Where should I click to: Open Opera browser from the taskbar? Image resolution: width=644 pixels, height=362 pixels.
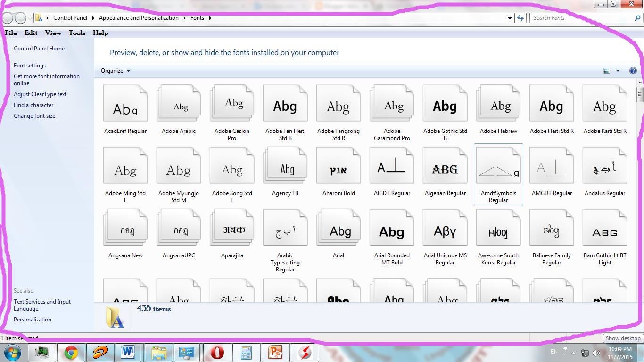[217, 353]
